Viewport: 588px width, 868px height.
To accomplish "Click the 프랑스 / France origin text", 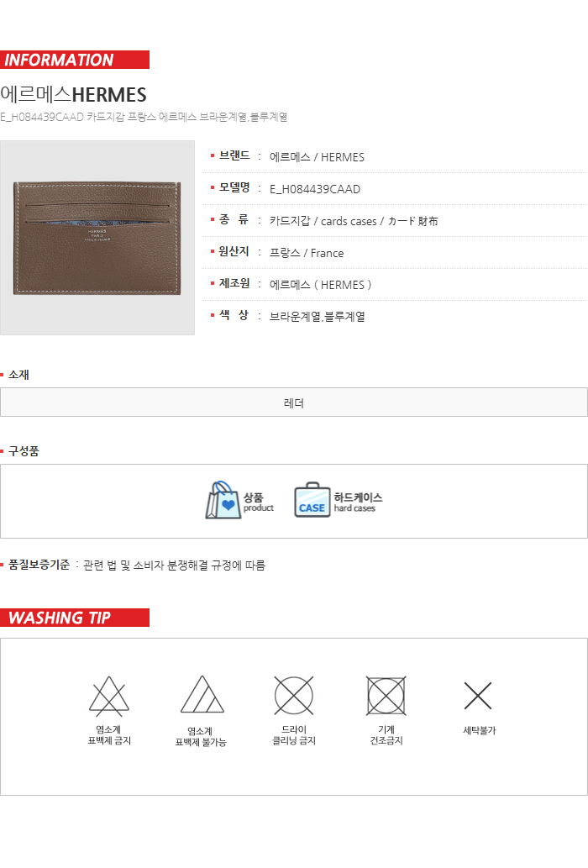I will click(307, 253).
